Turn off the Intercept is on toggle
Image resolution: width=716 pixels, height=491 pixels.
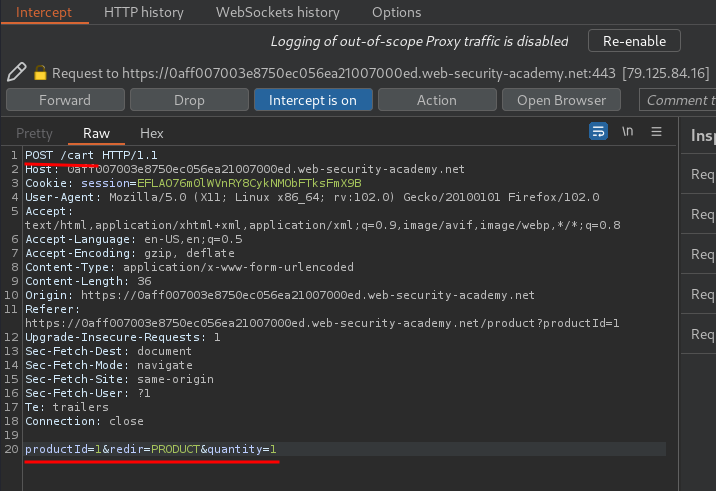pyautogui.click(x=313, y=100)
